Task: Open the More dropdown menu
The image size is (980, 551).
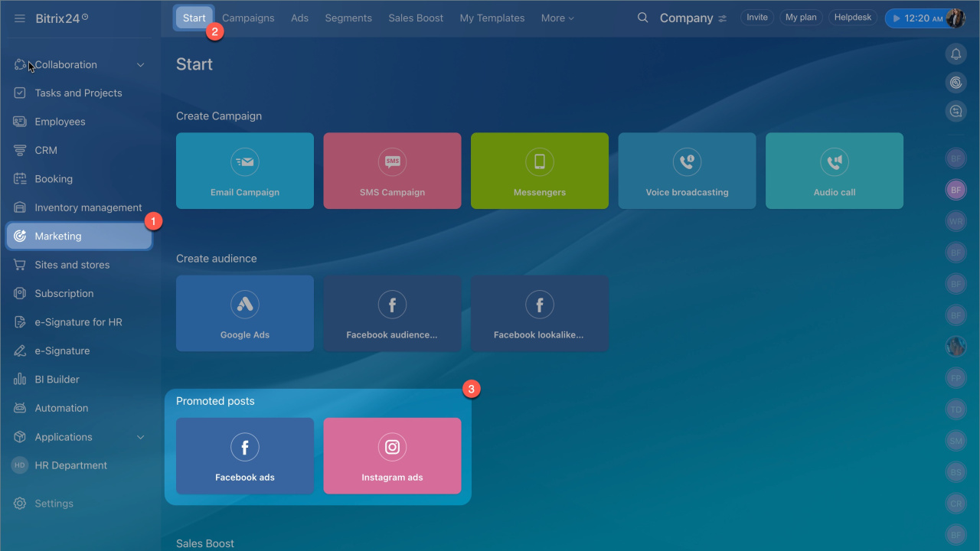Action: point(557,18)
